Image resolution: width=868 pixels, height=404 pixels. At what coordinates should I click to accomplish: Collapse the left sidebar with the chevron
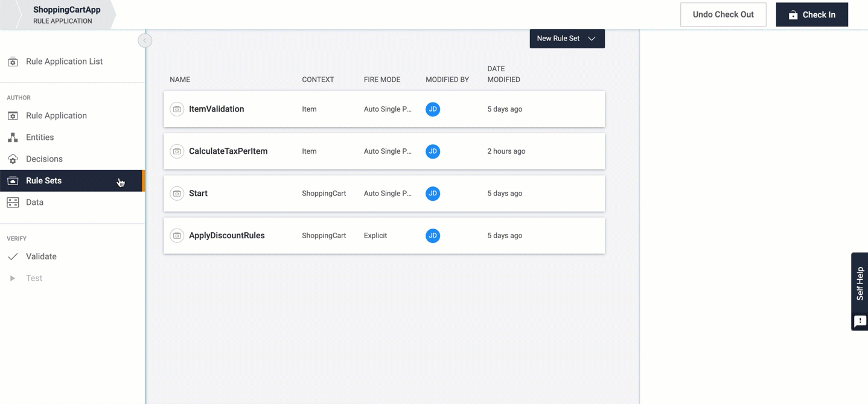[145, 40]
